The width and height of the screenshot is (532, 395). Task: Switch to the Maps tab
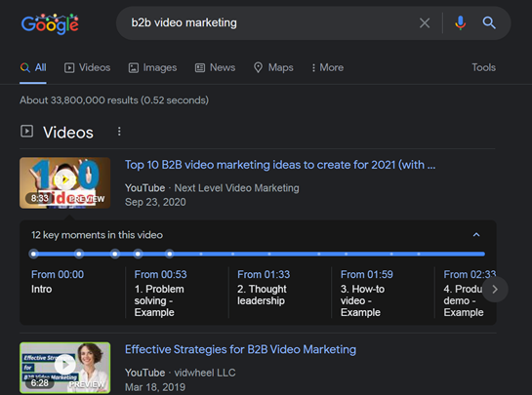pyautogui.click(x=273, y=67)
